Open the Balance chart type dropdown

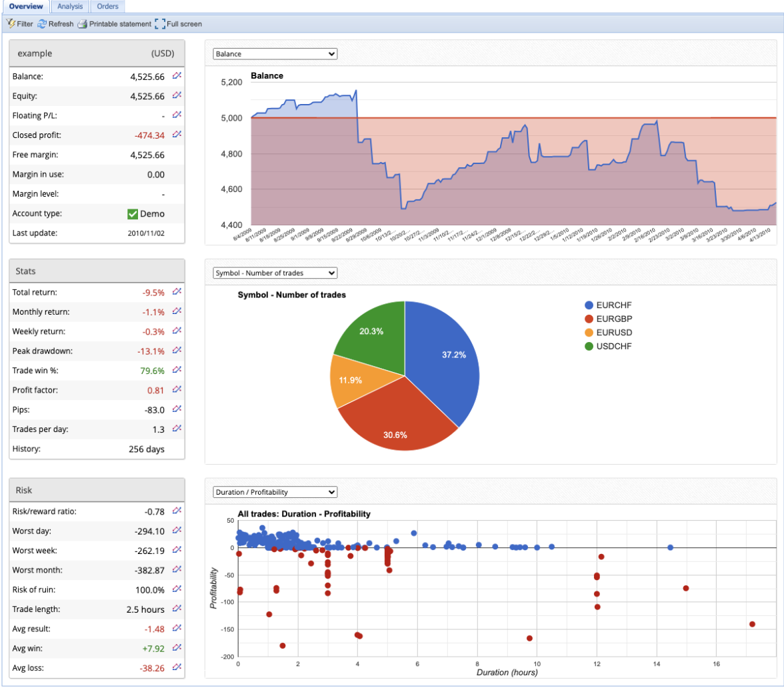point(275,54)
